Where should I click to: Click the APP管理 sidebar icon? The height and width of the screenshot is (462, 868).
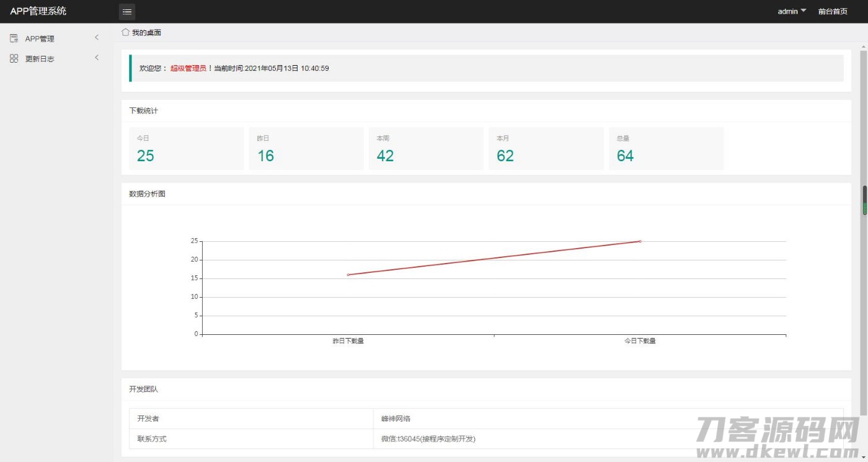[14, 38]
